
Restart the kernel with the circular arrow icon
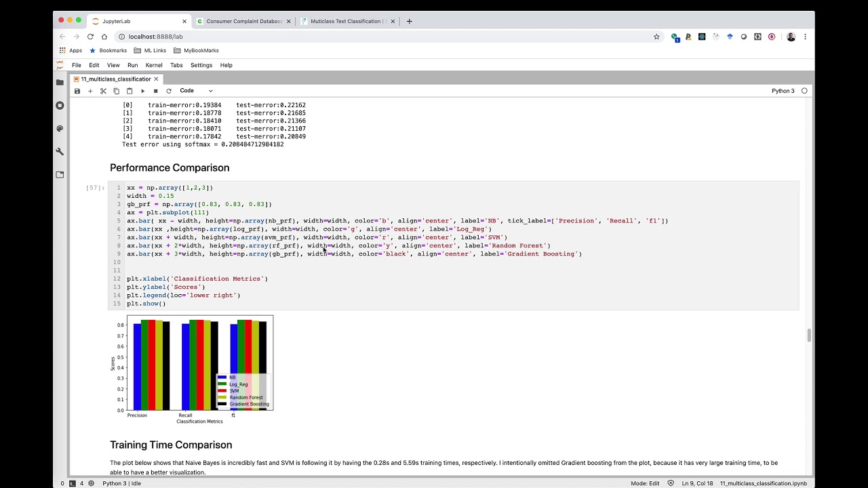coord(169,91)
